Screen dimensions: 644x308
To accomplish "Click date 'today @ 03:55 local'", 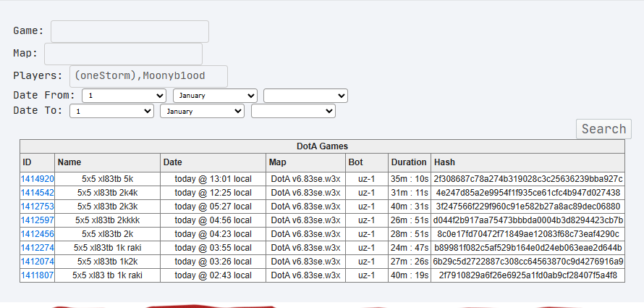I will tap(213, 248).
